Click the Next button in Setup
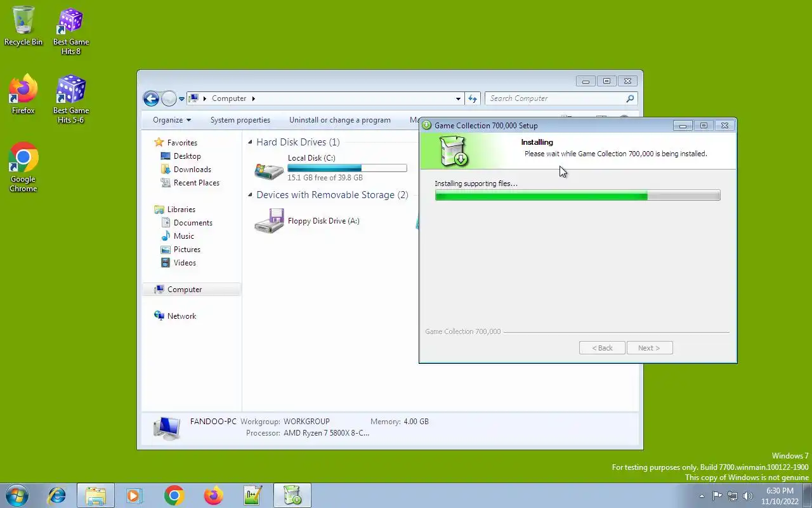Image resolution: width=812 pixels, height=508 pixels. pos(650,348)
